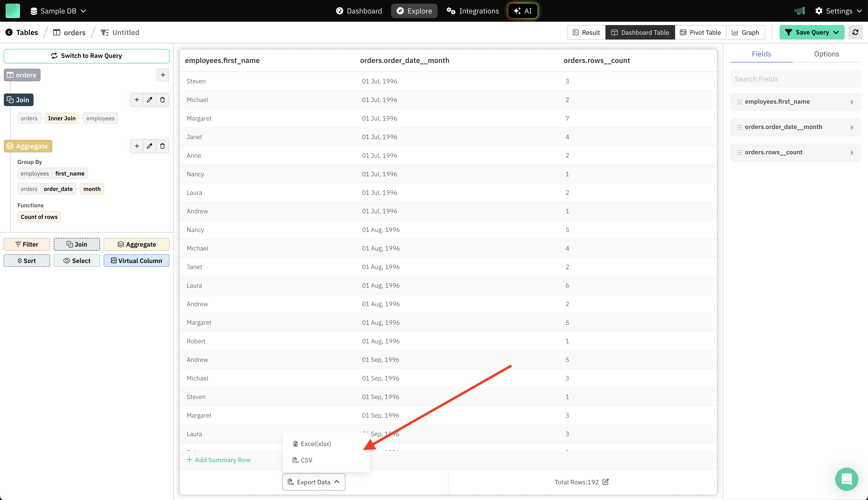Open the Fields tab in the right panel
Screen dimensions: 868x500
tap(761, 54)
